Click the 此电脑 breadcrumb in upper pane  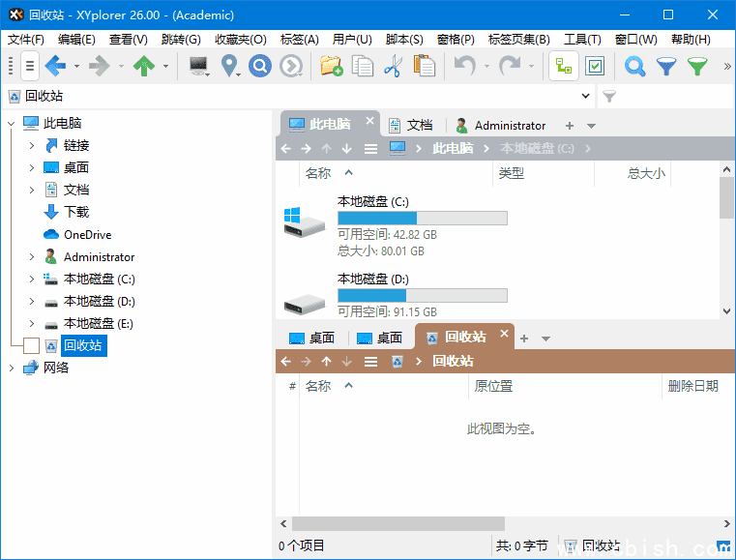point(453,149)
